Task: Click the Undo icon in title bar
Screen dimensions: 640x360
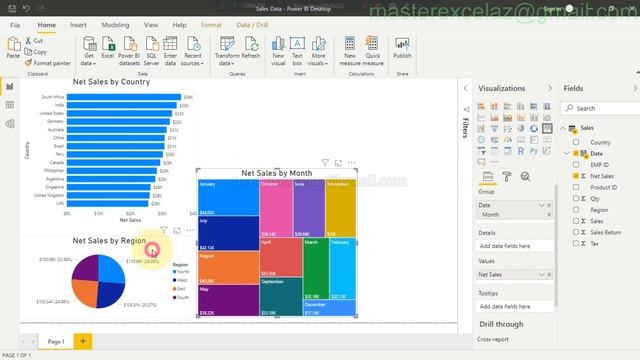Action: click(x=26, y=8)
